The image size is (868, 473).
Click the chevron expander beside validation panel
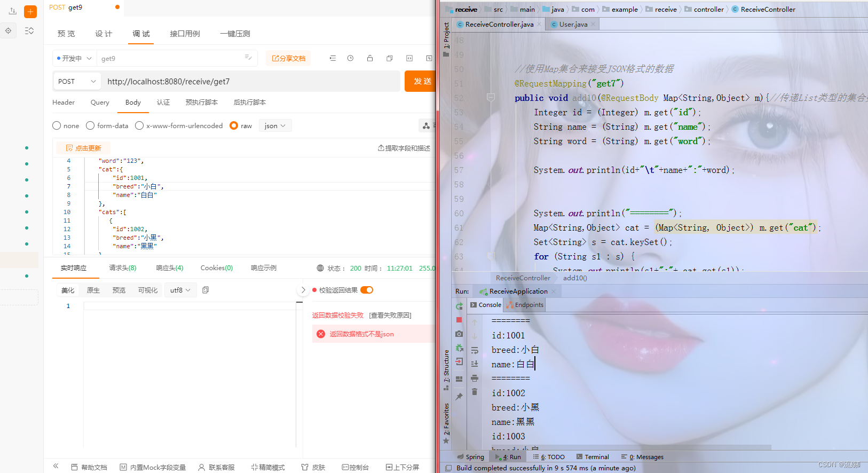click(303, 290)
